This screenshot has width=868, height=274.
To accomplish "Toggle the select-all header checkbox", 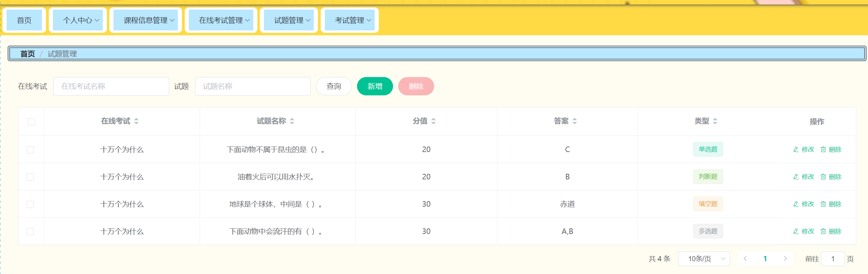I will pos(31,122).
